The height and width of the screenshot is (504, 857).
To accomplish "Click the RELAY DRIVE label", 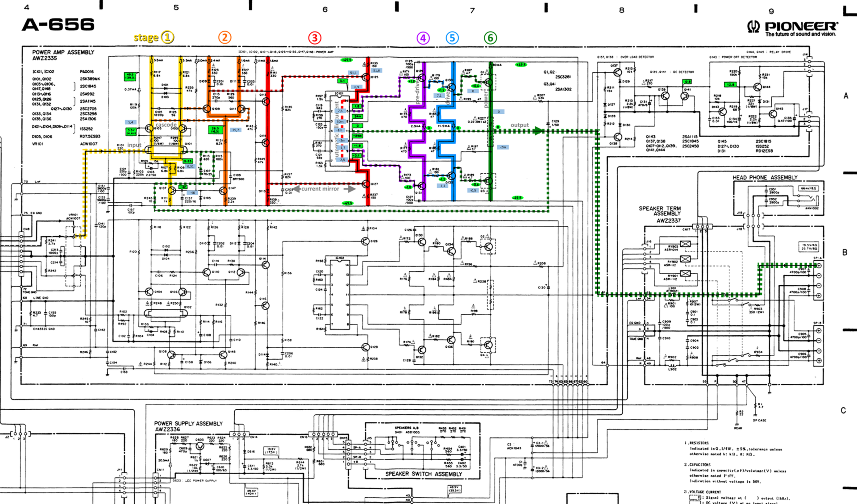I will click(x=779, y=52).
